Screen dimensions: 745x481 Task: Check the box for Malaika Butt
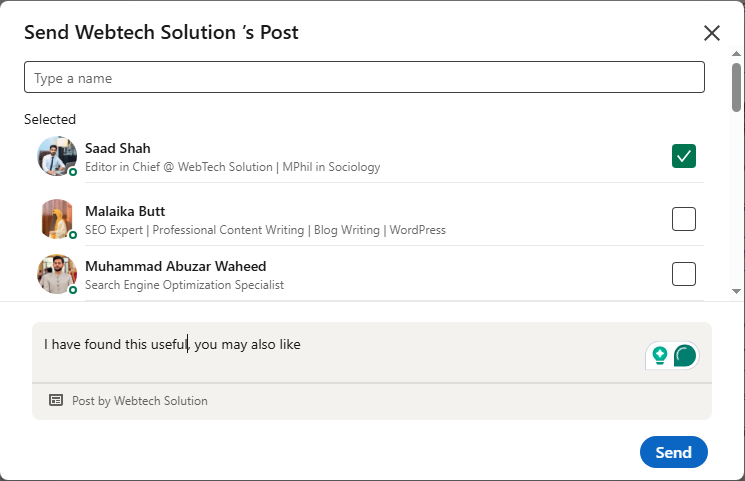coord(684,219)
